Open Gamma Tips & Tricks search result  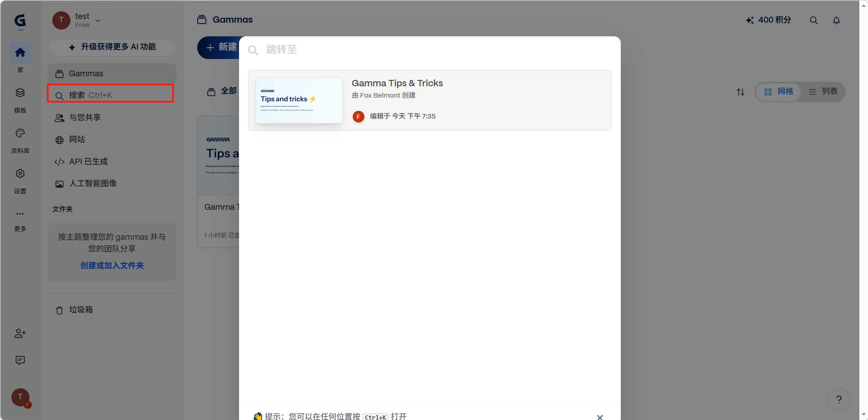(429, 100)
